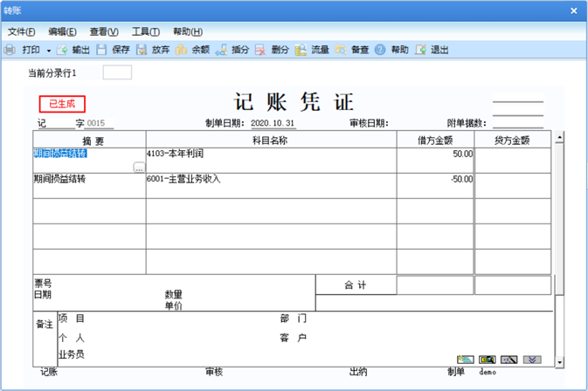Click the second row 期间损益结转 summary cell

[x=90, y=186]
